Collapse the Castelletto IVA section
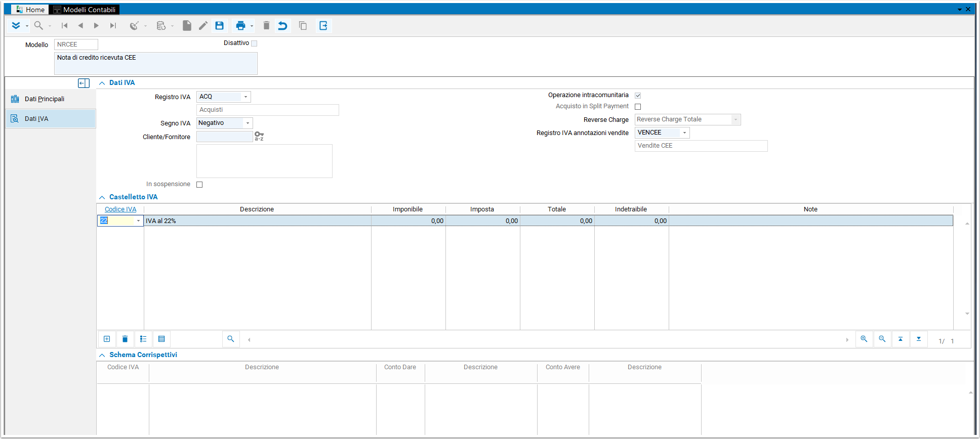The width and height of the screenshot is (980, 439). (x=102, y=197)
